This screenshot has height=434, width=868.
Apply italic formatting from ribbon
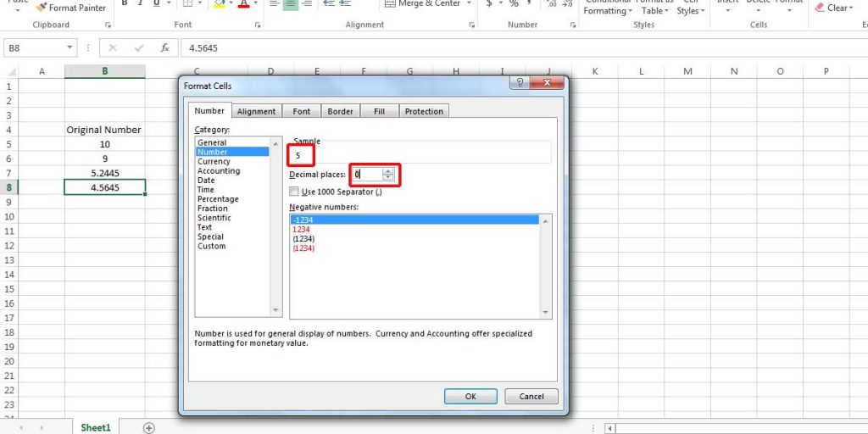(140, 3)
